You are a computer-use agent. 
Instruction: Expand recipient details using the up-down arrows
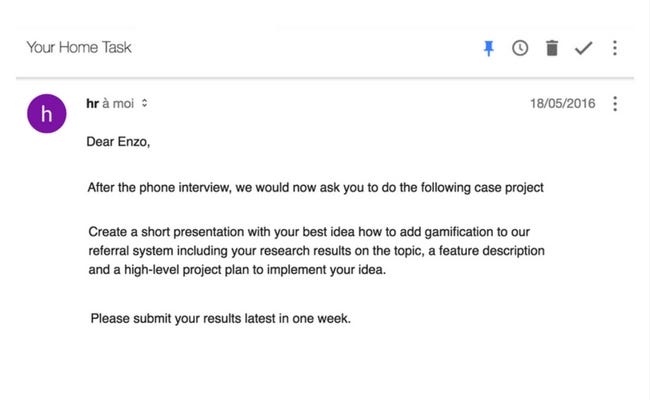click(x=144, y=103)
